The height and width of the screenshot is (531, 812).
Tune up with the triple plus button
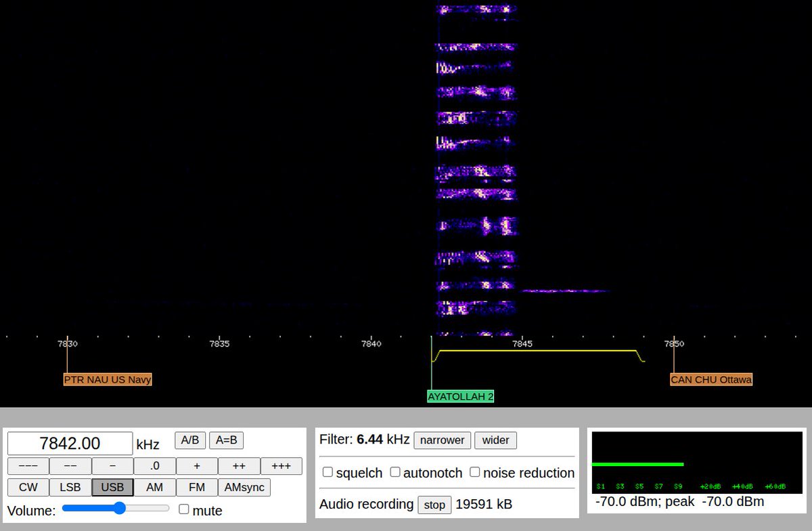(281, 466)
